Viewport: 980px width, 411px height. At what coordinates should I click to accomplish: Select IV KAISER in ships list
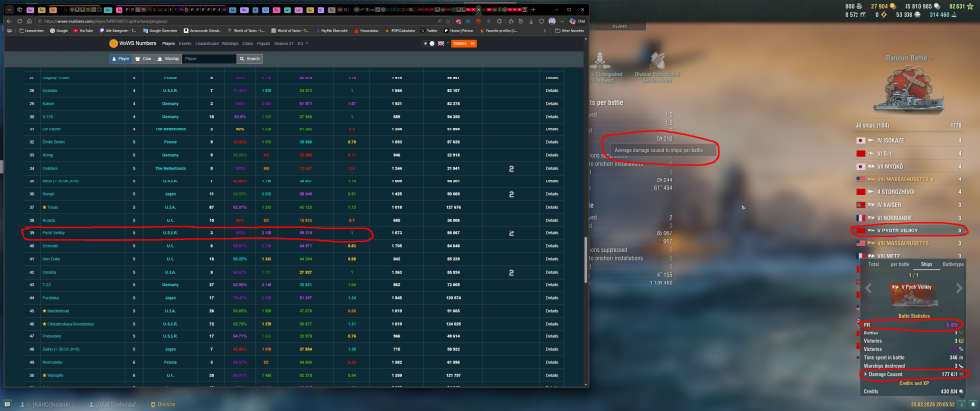[910, 205]
